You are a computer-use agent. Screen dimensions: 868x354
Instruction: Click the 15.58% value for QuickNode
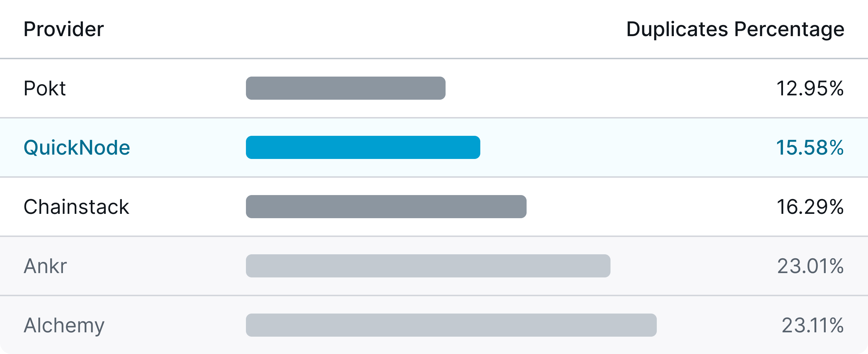810,147
